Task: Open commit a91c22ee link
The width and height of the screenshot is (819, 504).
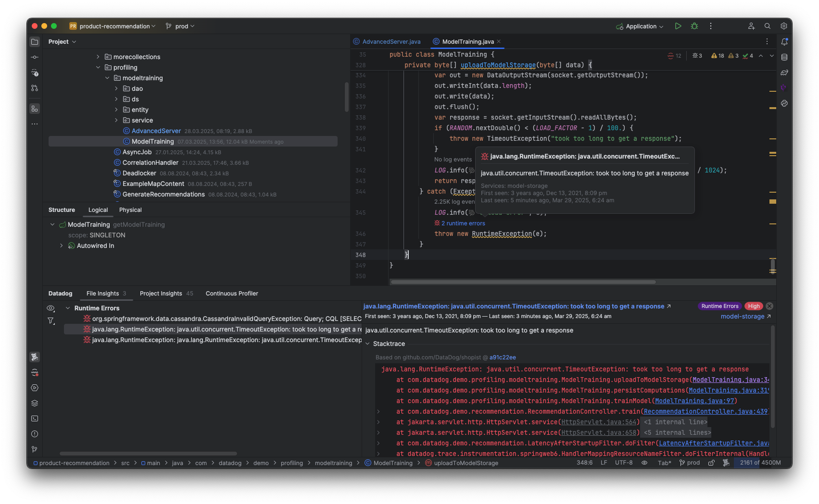Action: tap(503, 357)
